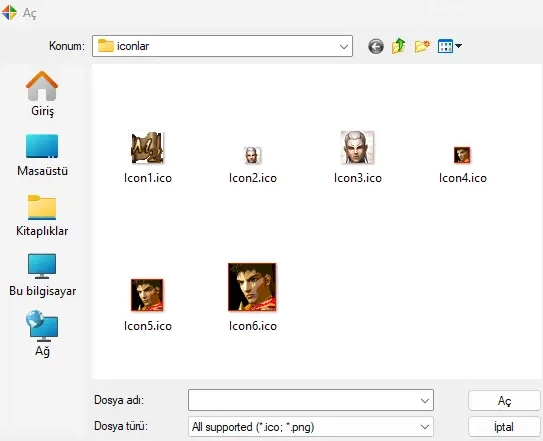Open the Bu bilgisayar location

point(42,275)
